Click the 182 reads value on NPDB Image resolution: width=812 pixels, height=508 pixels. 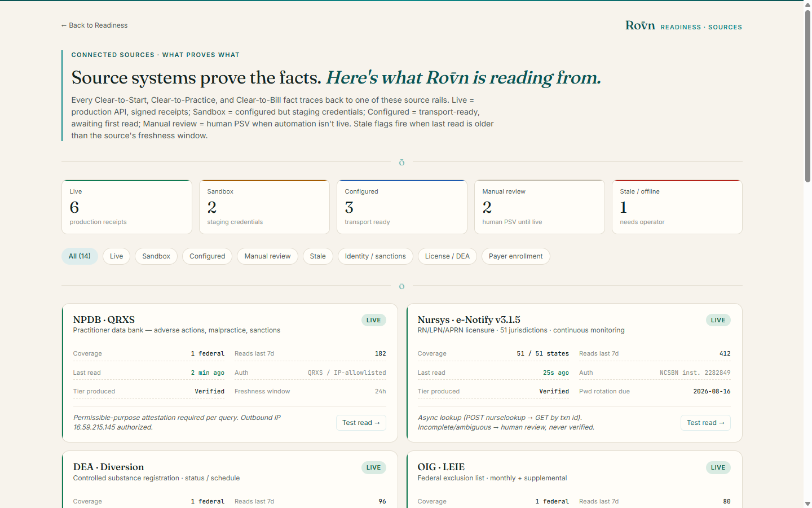coord(381,353)
